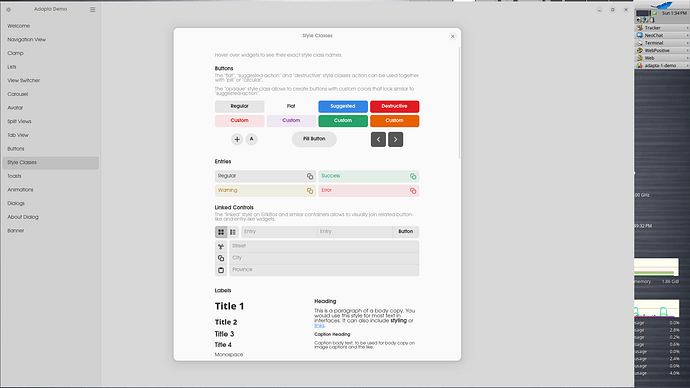Image resolution: width=690 pixels, height=388 pixels.
Task: Click copy icon in Warning entry
Action: click(310, 191)
